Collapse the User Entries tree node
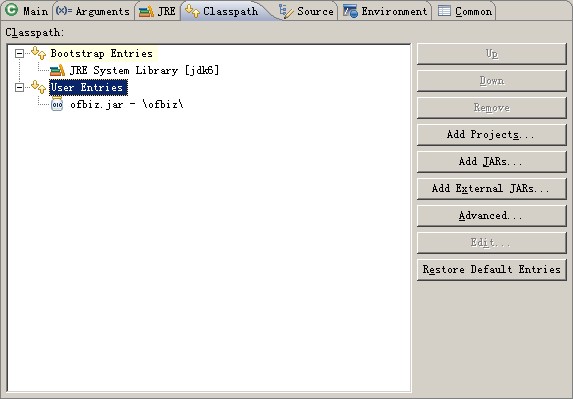The height and width of the screenshot is (399, 573). point(19,87)
